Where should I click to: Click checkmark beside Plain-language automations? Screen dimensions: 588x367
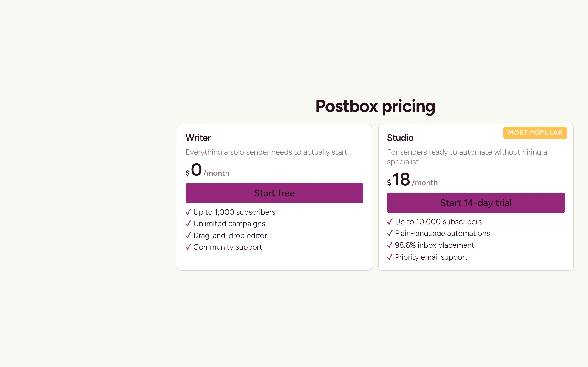click(x=390, y=233)
